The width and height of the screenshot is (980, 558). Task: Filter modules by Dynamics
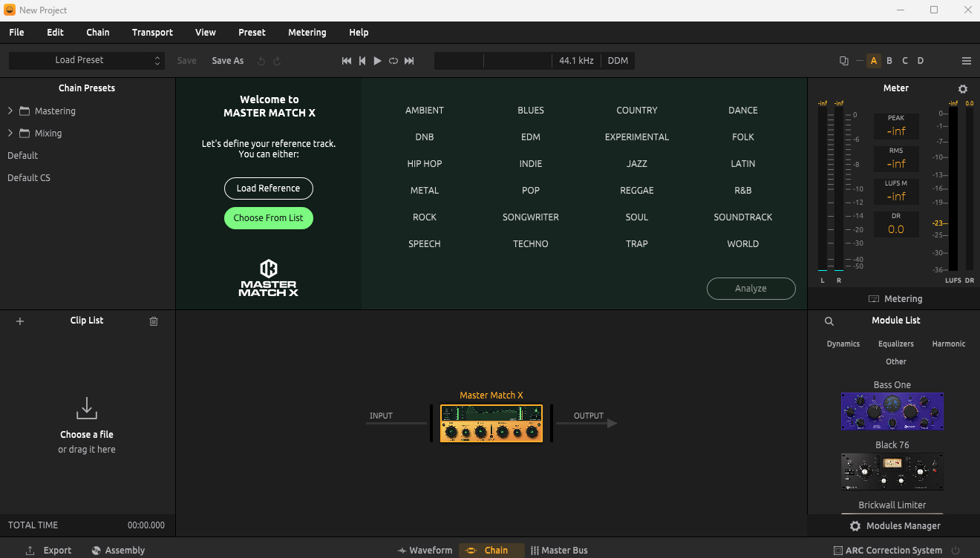point(843,344)
